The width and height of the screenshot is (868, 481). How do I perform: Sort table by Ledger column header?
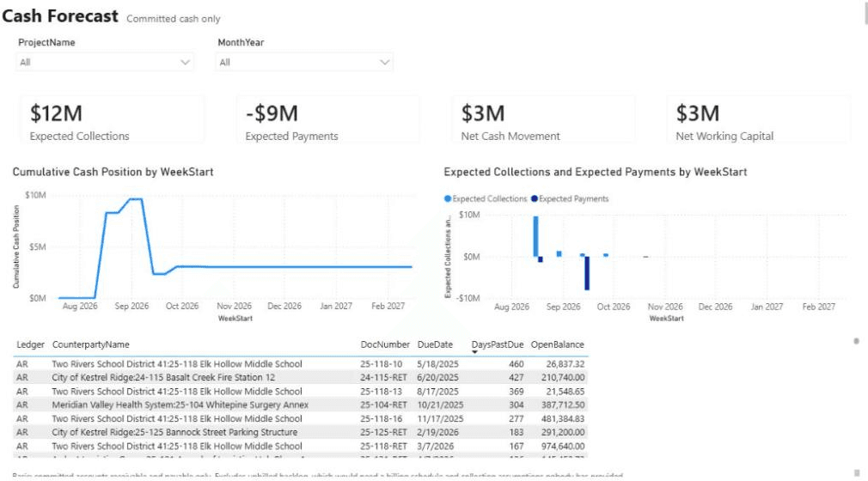coord(30,344)
